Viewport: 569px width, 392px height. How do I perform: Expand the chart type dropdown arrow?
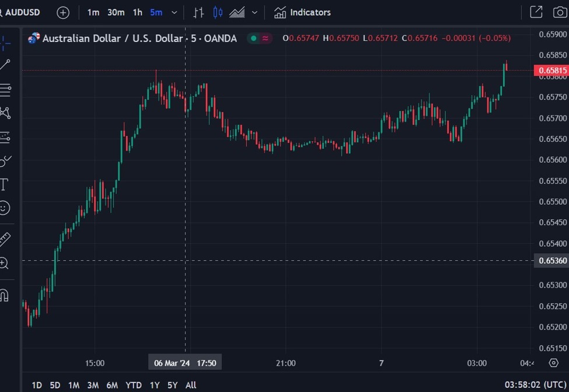[254, 12]
